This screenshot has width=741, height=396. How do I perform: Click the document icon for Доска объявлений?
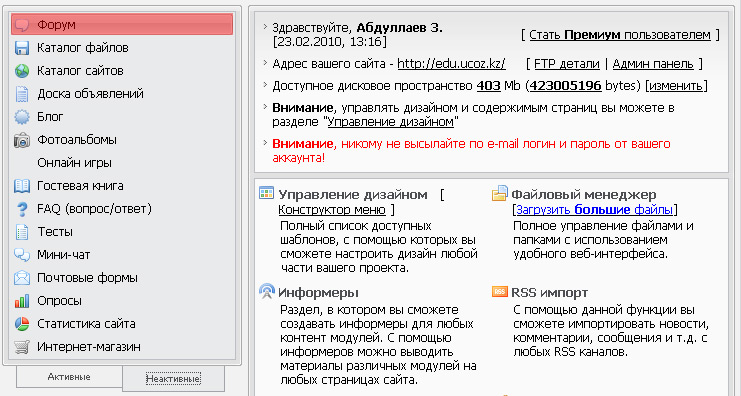click(x=22, y=94)
